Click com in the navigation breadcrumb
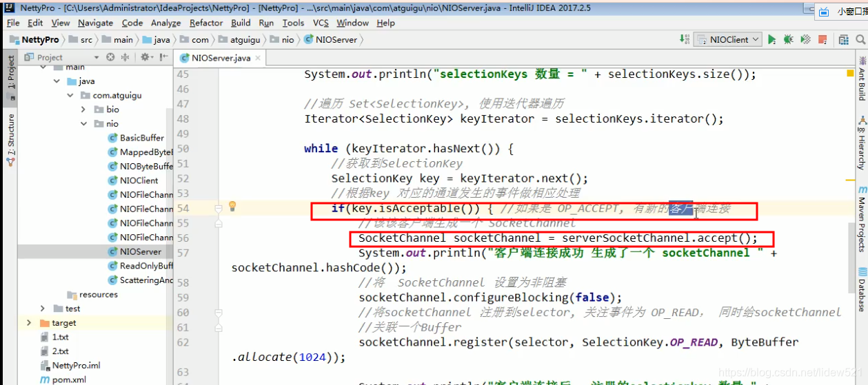This screenshot has height=385, width=868. (x=194, y=39)
